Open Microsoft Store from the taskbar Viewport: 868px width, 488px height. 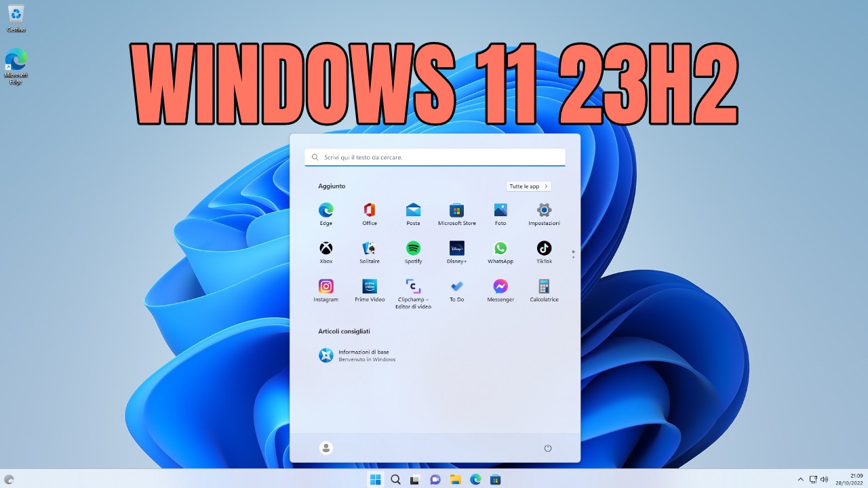[x=496, y=480]
